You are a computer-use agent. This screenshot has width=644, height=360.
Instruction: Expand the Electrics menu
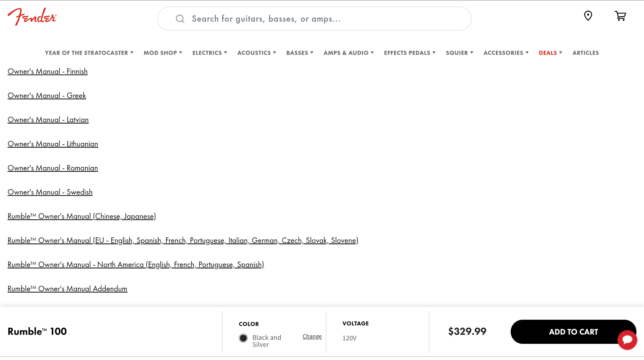pyautogui.click(x=210, y=53)
